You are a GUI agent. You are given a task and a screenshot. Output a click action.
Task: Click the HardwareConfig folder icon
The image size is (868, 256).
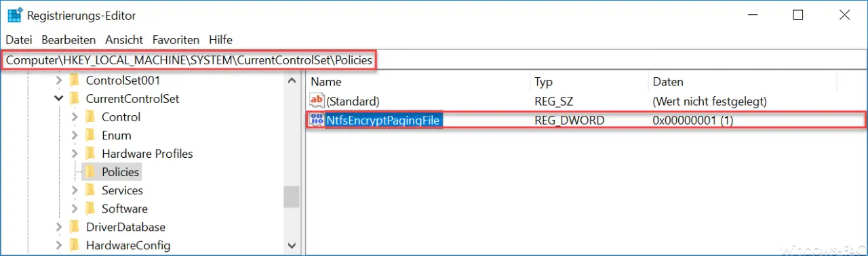click(x=74, y=245)
